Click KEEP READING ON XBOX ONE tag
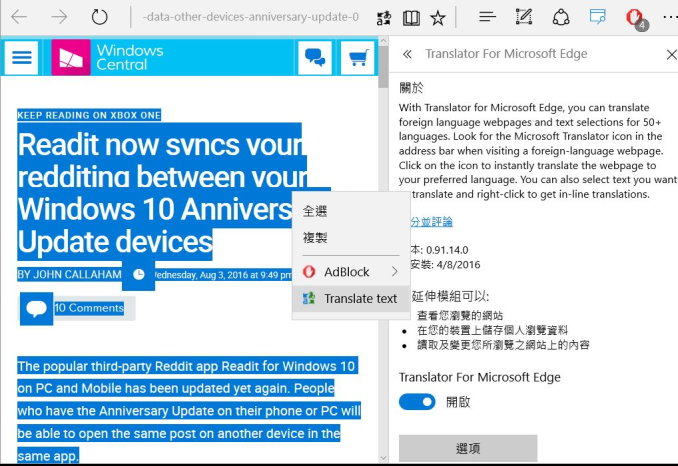This screenshot has height=466, width=678. (x=89, y=115)
